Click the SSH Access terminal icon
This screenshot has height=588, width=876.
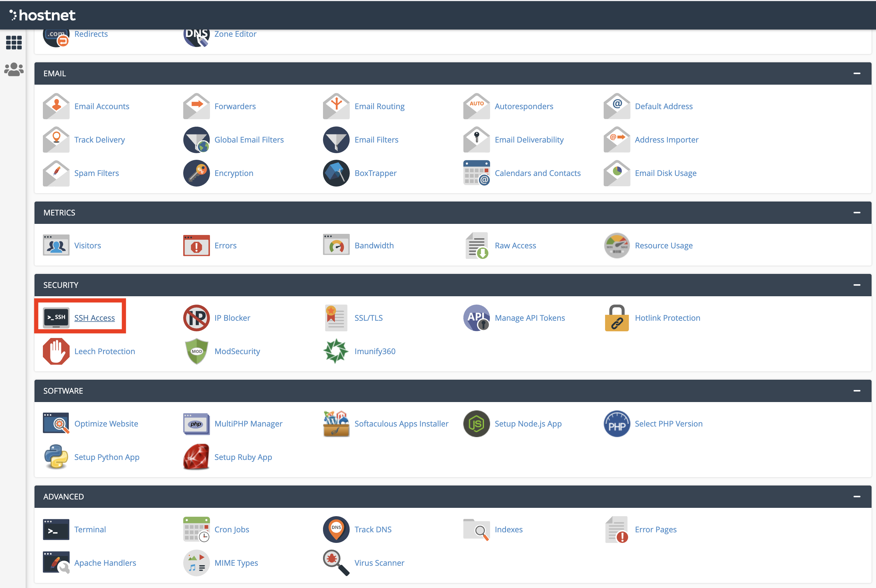[x=56, y=318]
